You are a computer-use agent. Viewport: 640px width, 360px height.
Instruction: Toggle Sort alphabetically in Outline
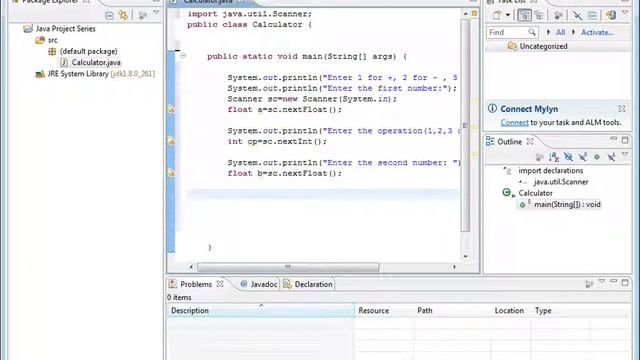click(554, 157)
